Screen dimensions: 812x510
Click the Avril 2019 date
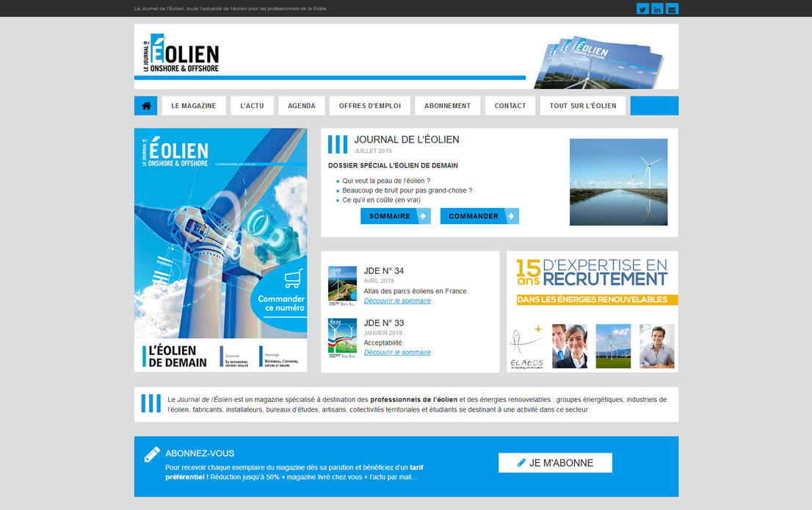click(x=379, y=281)
